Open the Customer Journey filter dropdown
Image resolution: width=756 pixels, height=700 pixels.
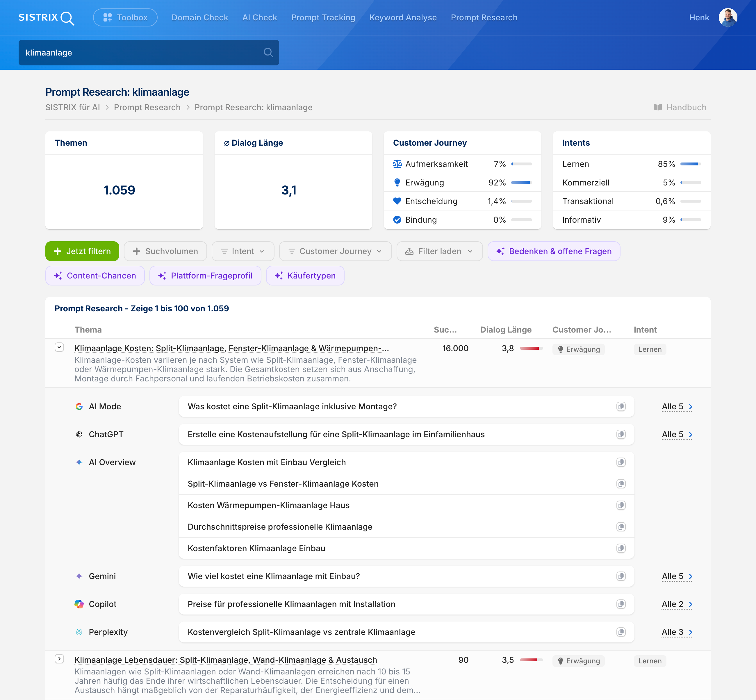[x=335, y=251]
